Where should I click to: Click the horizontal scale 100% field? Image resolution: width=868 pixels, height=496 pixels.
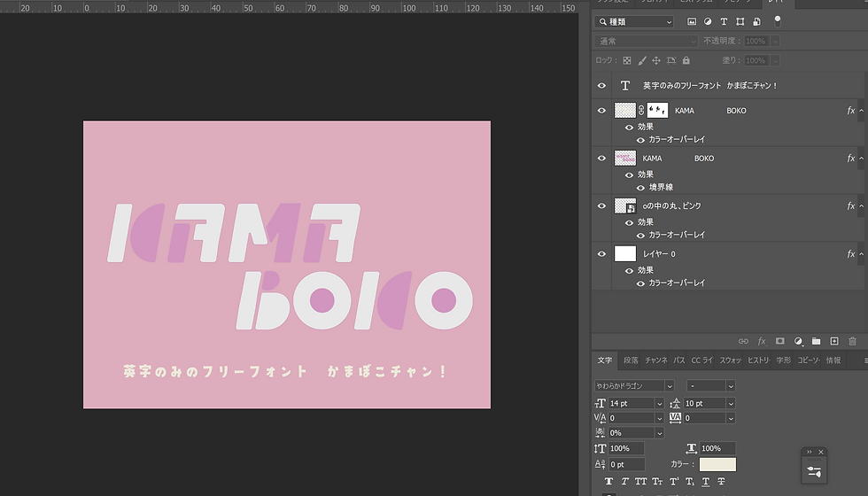click(x=717, y=448)
